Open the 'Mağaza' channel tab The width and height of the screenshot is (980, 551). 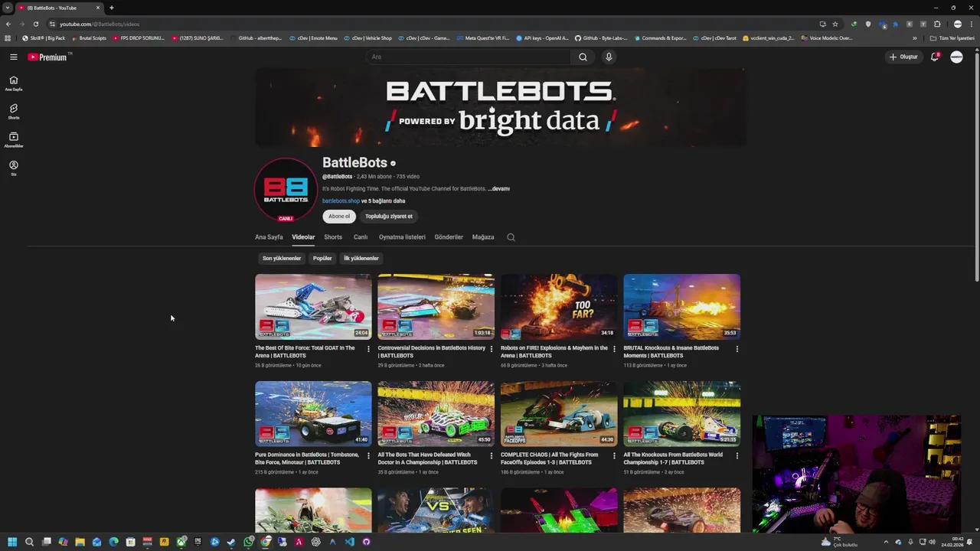click(x=483, y=237)
